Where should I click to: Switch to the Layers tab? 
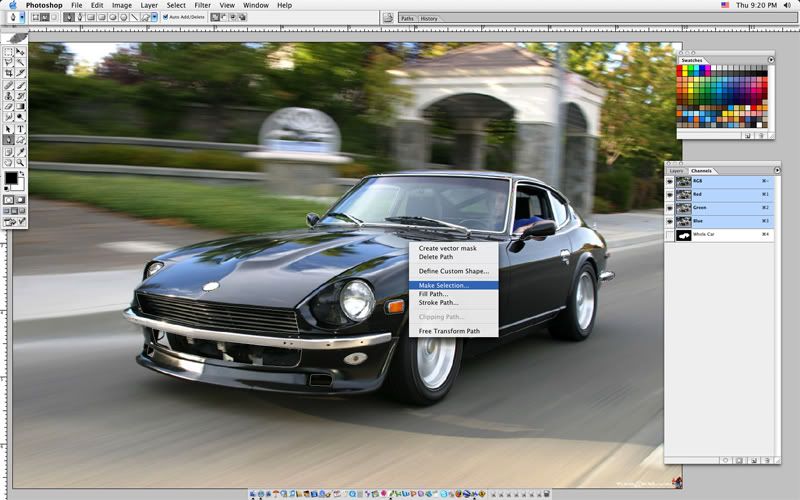pyautogui.click(x=676, y=171)
